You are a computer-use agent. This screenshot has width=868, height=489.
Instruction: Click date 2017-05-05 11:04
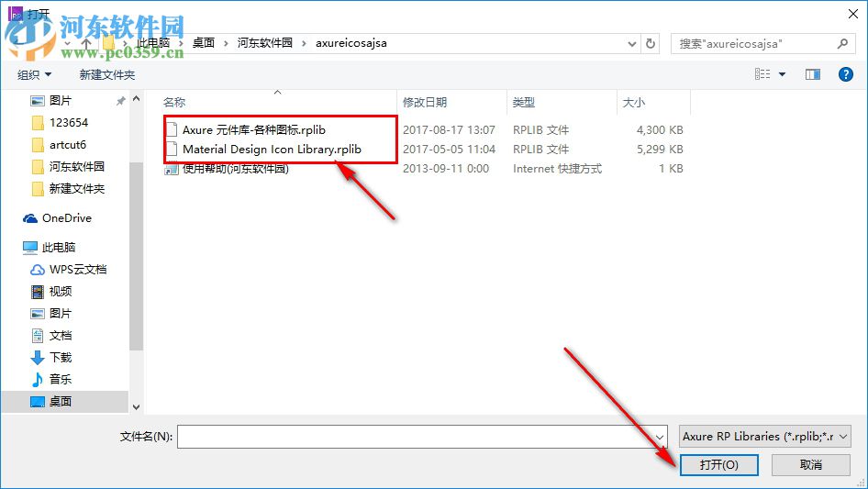click(449, 149)
